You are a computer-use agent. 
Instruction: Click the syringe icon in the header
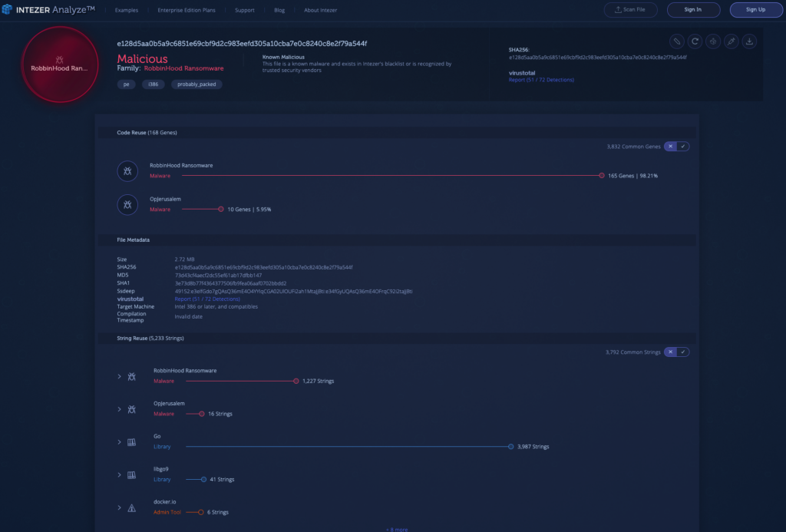tap(732, 41)
